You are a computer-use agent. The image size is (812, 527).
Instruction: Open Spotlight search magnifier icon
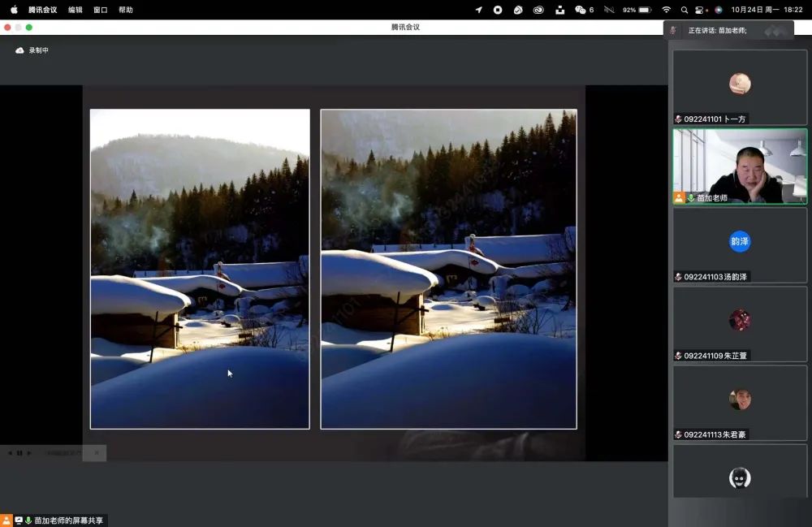pyautogui.click(x=685, y=10)
